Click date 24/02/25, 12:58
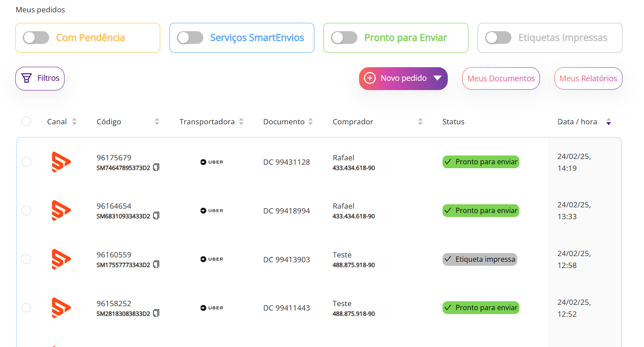 (574, 259)
